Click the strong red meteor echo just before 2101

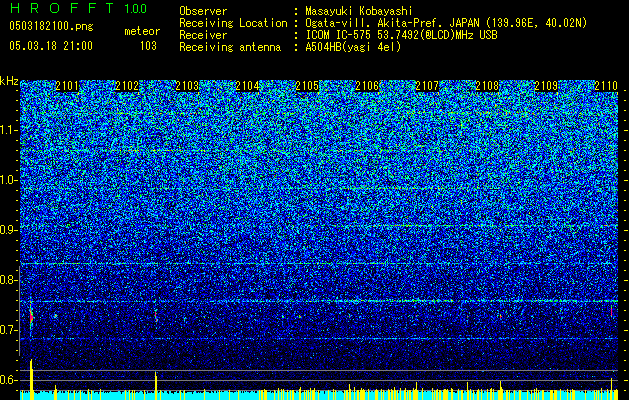[x=31, y=317]
